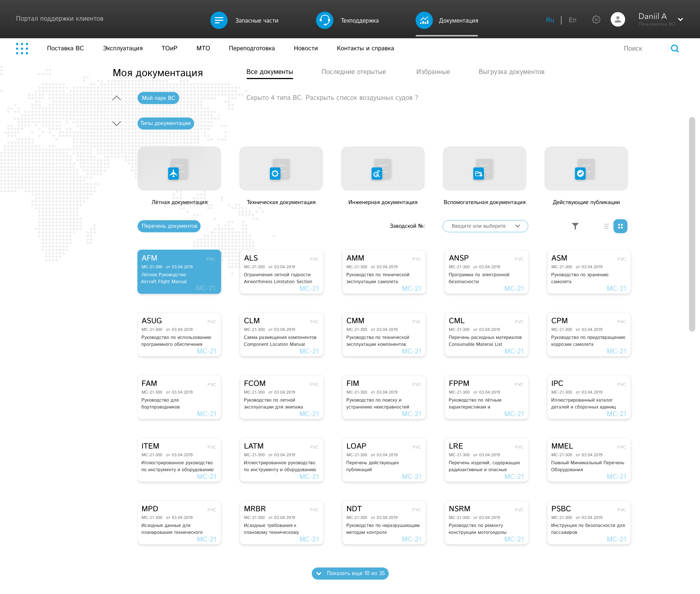Open the PSBC document card
Image resolution: width=700 pixels, height=594 pixels.
pyautogui.click(x=589, y=522)
